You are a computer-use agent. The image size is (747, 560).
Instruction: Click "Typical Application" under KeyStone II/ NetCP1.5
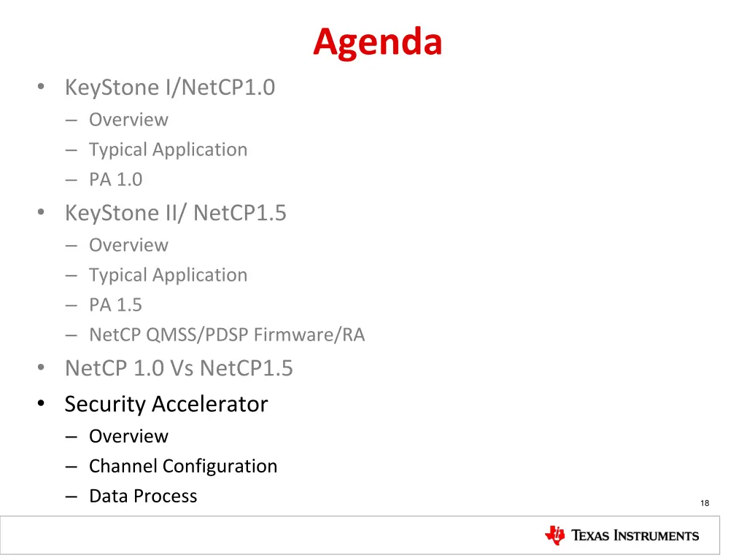pos(169,275)
